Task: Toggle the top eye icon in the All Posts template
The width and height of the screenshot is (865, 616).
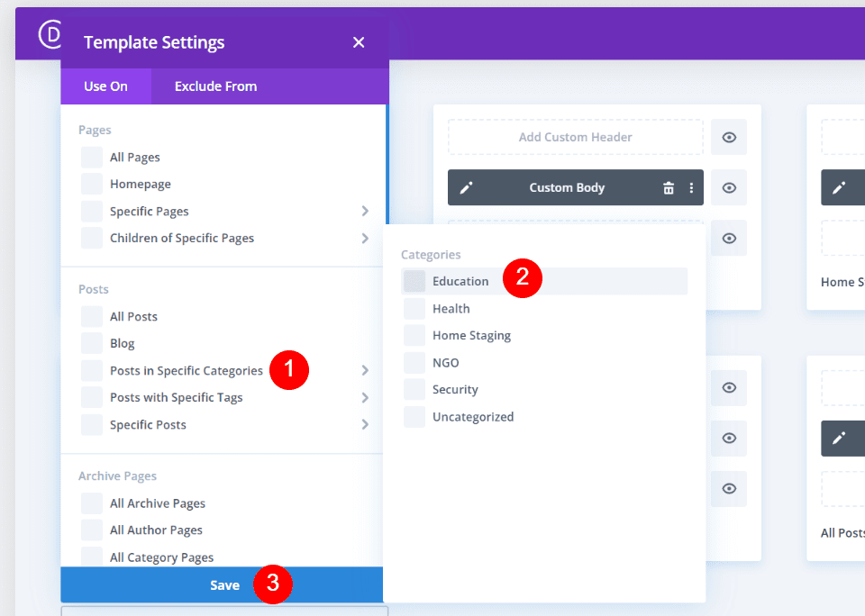Action: pyautogui.click(x=729, y=388)
